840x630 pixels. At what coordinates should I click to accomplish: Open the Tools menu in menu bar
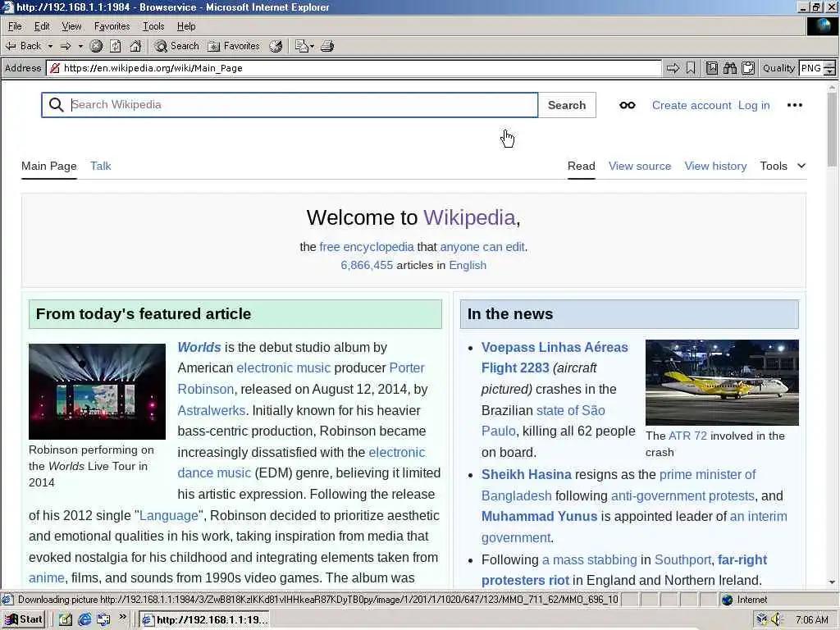pyautogui.click(x=153, y=26)
